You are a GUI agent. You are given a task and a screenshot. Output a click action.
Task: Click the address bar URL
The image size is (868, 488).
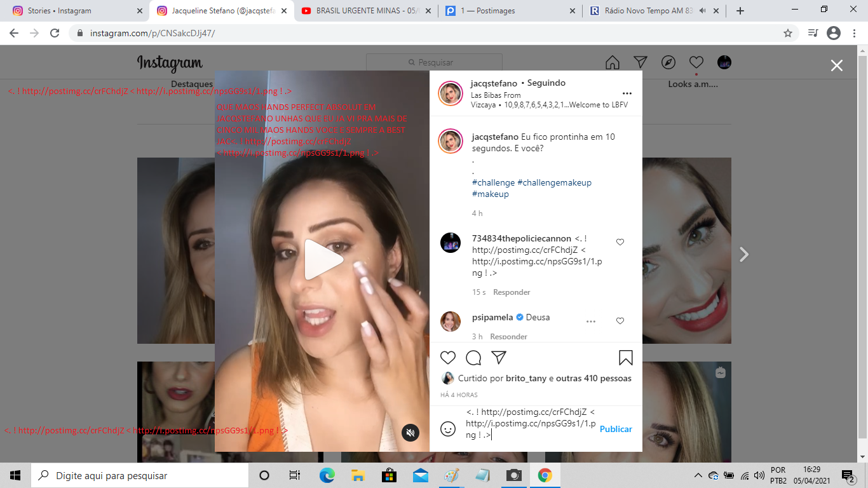pyautogui.click(x=152, y=33)
